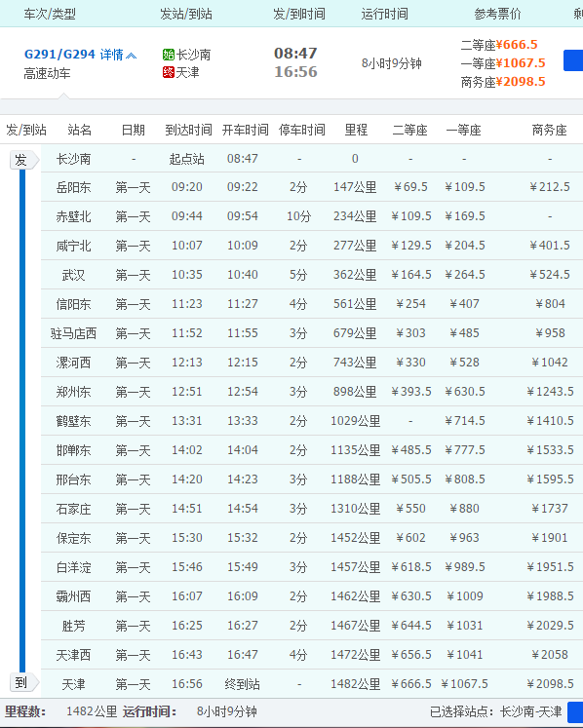Click the 长沙南-天津 selected stations text
This screenshot has height=728, width=583.
pos(530,711)
